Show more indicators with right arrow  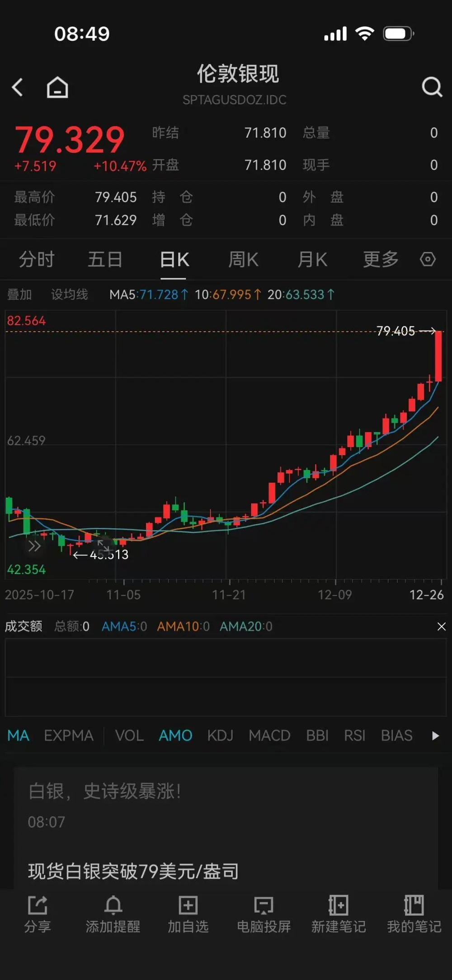435,736
